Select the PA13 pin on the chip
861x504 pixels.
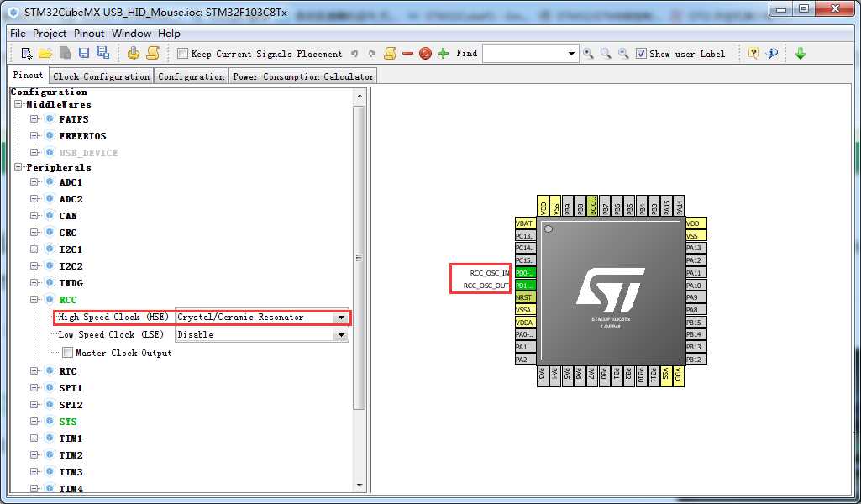click(696, 248)
